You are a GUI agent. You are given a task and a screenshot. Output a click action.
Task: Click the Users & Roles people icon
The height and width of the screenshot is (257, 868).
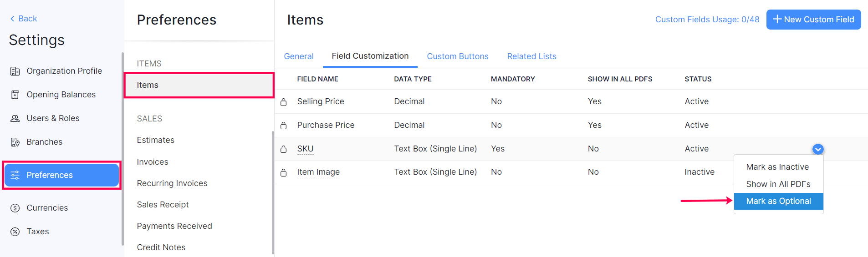point(15,118)
